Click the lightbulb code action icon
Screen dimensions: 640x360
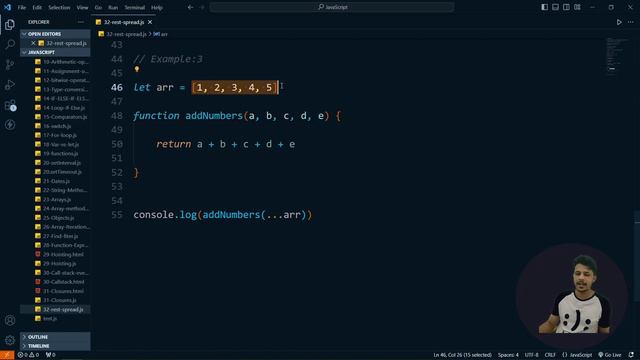[137, 69]
